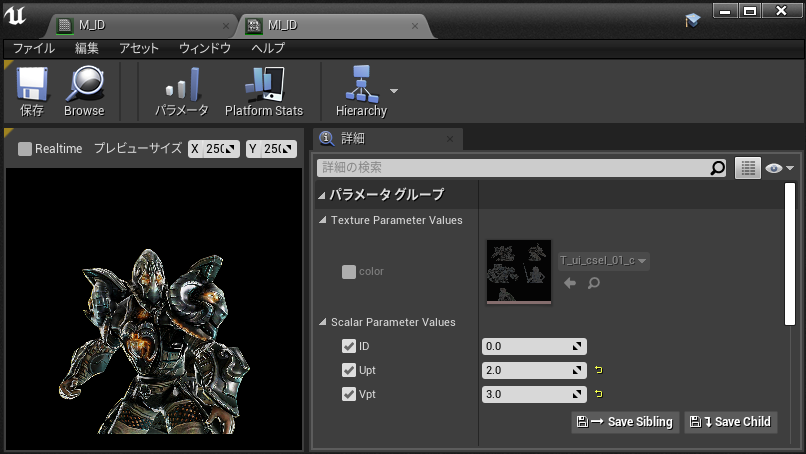Reset Upt value to default
This screenshot has width=806, height=454.
tap(598, 370)
